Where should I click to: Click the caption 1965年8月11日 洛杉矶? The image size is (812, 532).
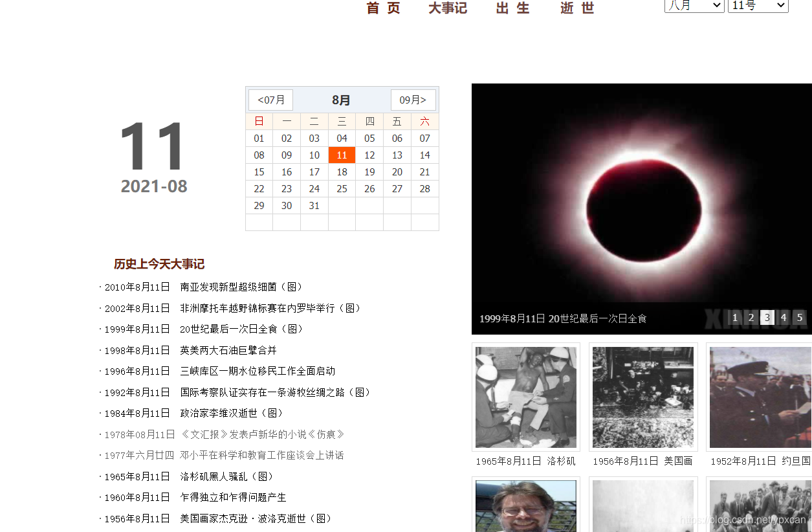525,461
